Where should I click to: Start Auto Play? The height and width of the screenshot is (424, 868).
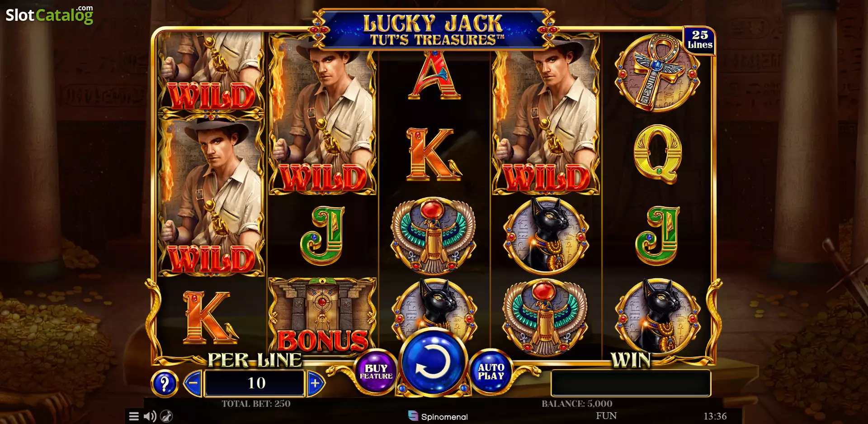[x=491, y=372]
